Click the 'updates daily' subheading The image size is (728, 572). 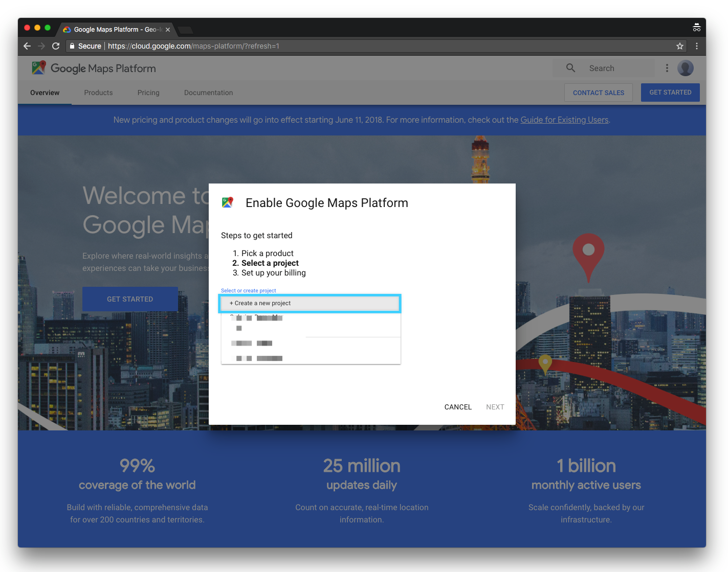[362, 485]
